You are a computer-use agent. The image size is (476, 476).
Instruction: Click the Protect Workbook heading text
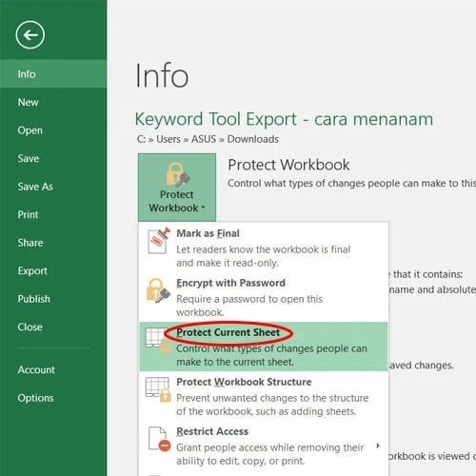pyautogui.click(x=288, y=165)
